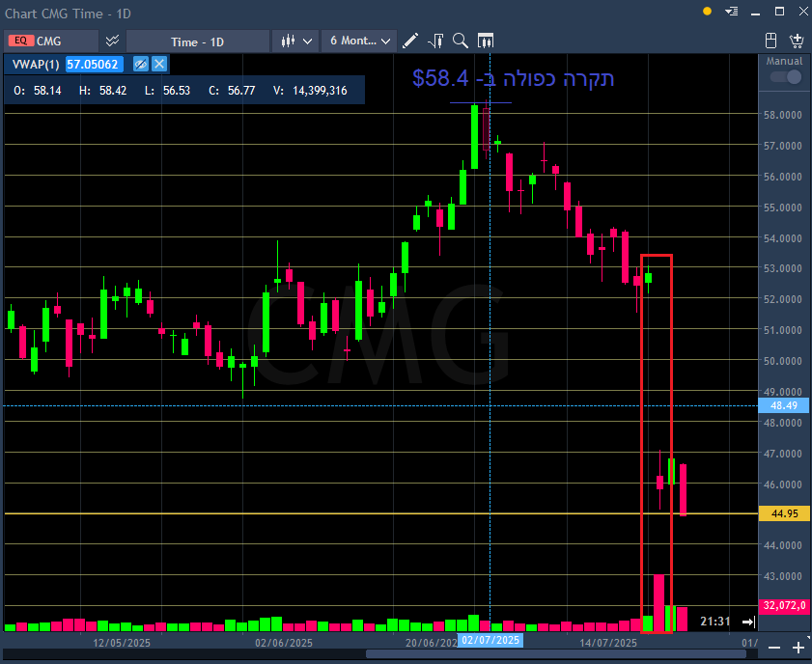Expand the 6 Months range dropdown
812x664 pixels.
pos(359,41)
